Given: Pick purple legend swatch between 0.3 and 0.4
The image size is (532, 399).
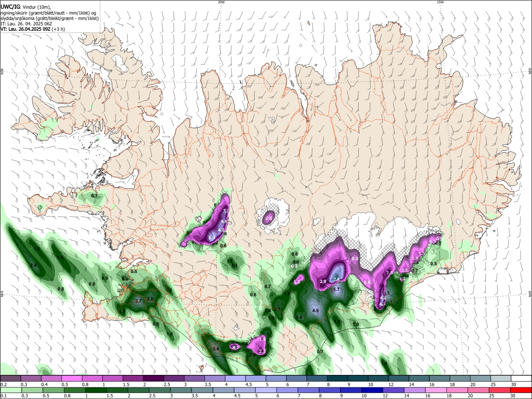Looking at the screenshot, I should point(31,379).
